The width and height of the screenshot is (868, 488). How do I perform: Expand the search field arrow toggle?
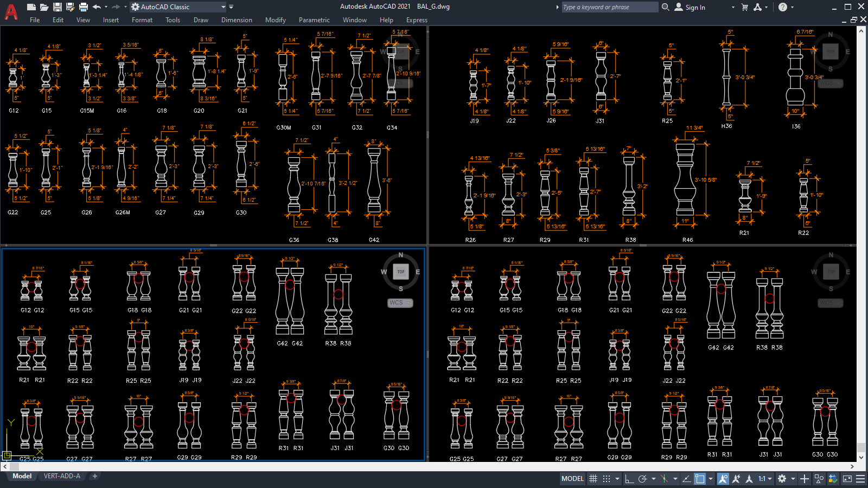[557, 7]
